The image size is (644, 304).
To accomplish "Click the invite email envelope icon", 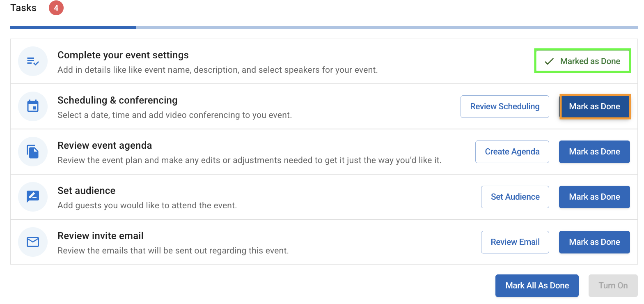I will (33, 242).
